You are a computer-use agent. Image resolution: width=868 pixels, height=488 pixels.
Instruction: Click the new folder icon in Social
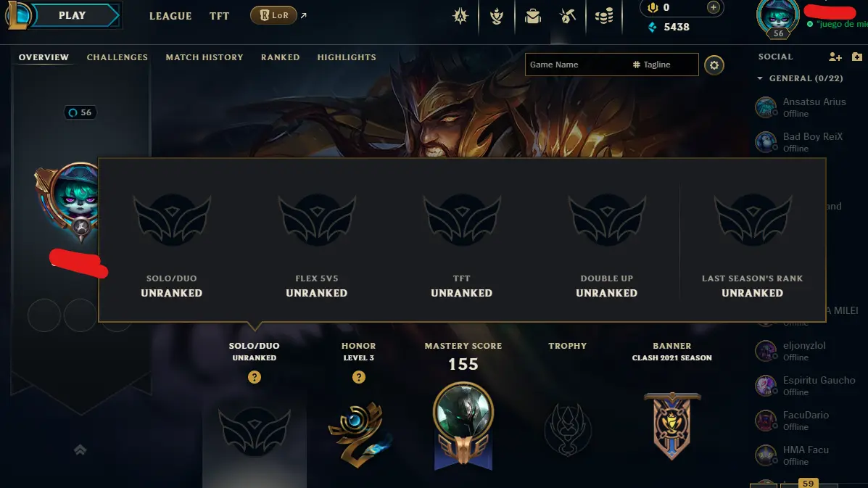point(857,57)
